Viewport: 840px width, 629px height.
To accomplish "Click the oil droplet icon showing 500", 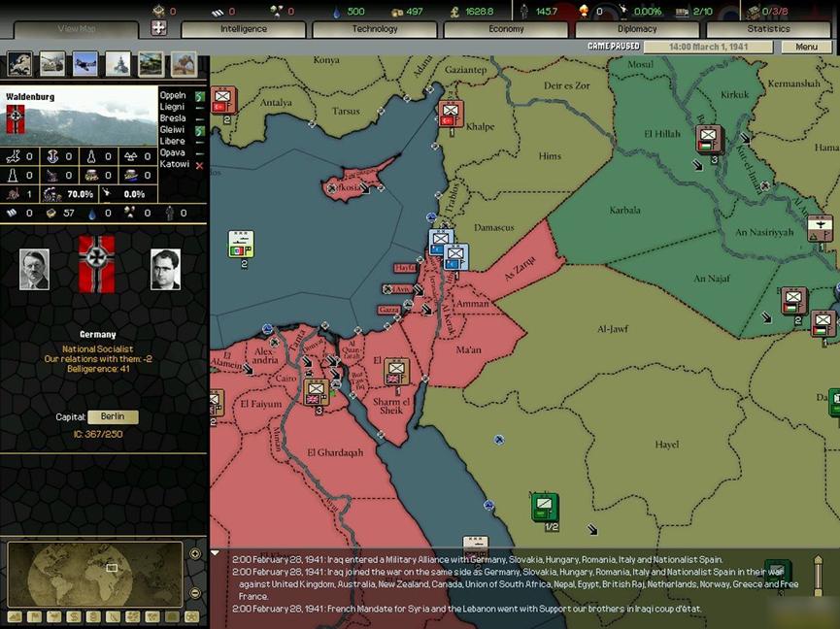I will pyautogui.click(x=336, y=12).
